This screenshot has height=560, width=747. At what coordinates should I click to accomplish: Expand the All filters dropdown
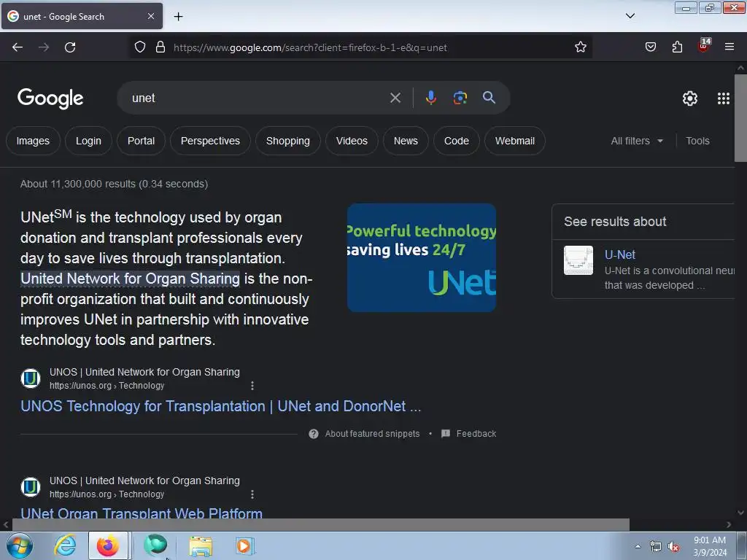[x=637, y=141]
